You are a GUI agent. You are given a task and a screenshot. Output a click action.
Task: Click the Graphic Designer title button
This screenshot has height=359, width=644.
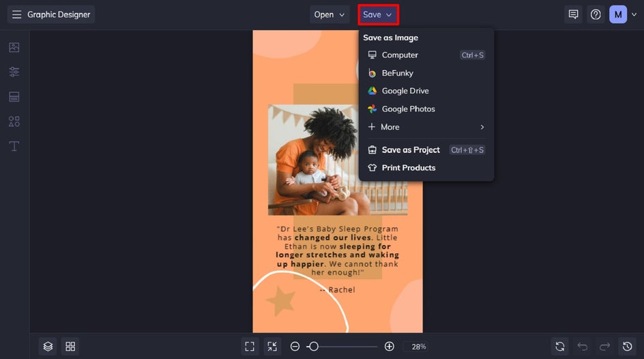click(51, 15)
